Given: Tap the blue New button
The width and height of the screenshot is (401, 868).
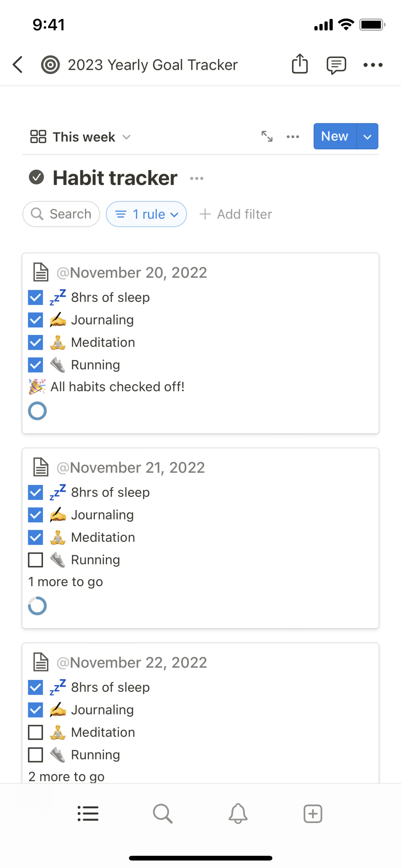Looking at the screenshot, I should click(335, 136).
